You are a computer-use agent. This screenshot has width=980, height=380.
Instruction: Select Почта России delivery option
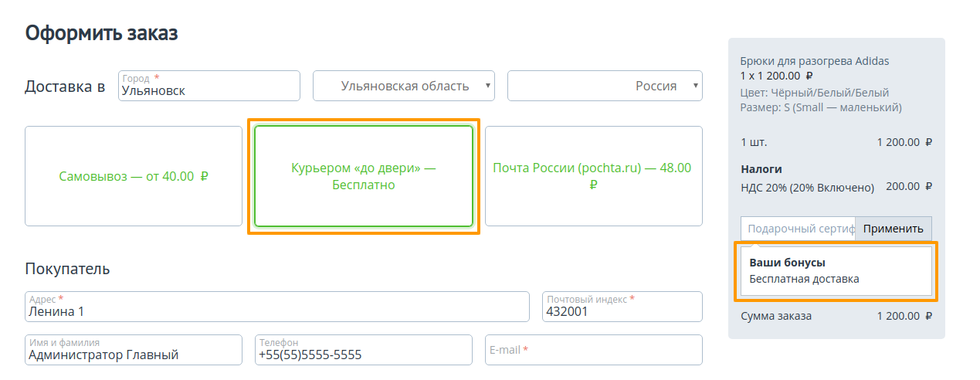tap(593, 176)
